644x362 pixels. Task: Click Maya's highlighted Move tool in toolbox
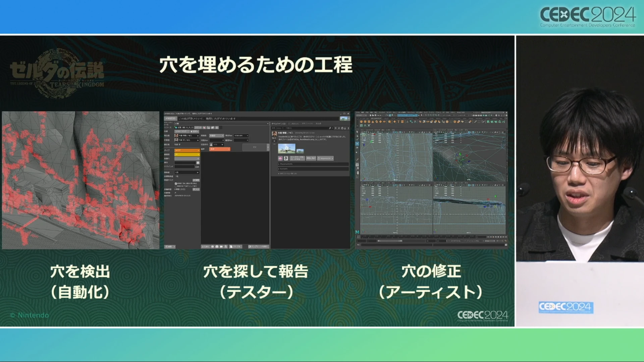(357, 143)
